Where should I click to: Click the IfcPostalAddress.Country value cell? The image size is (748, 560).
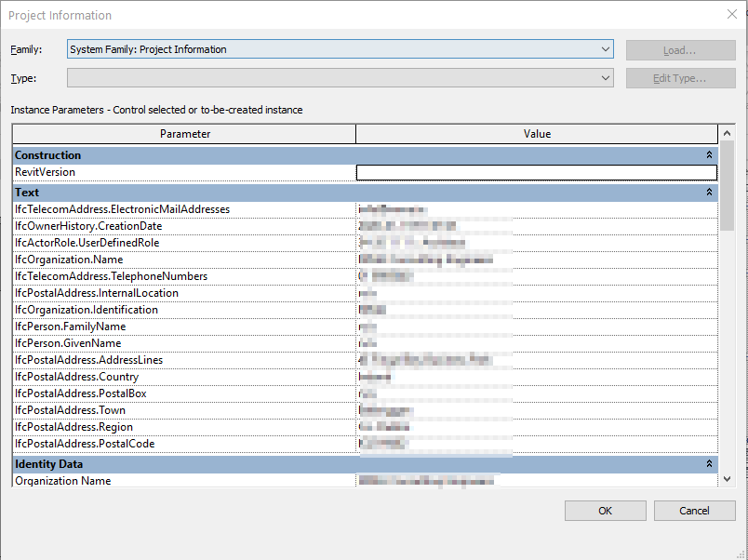(537, 376)
